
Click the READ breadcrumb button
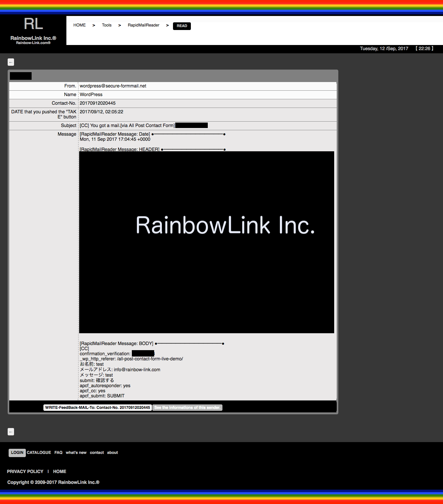click(x=182, y=26)
